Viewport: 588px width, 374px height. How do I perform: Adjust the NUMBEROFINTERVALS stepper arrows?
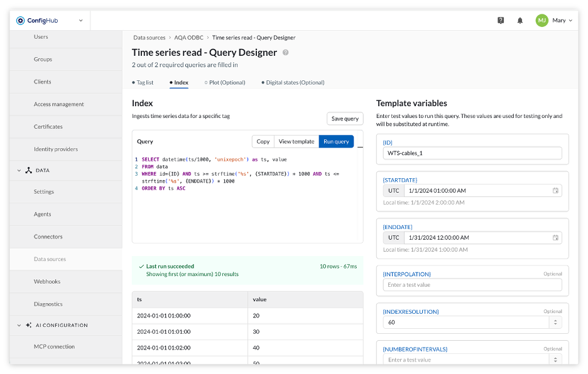click(x=555, y=360)
